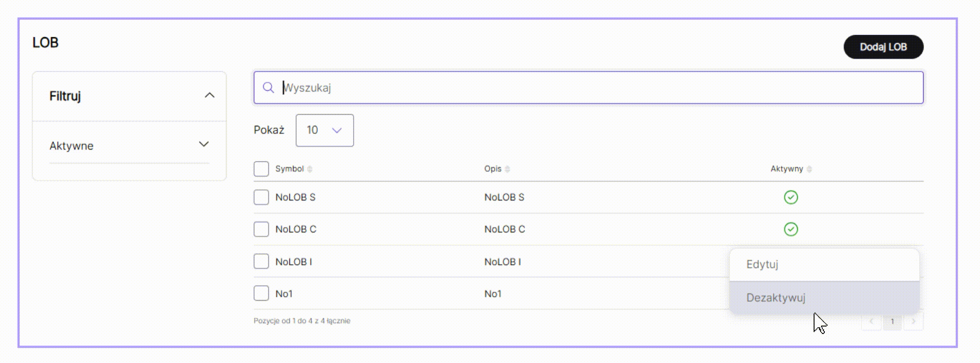This screenshot has width=980, height=363.
Task: Sort by Symbol column arrows
Action: [x=310, y=169]
